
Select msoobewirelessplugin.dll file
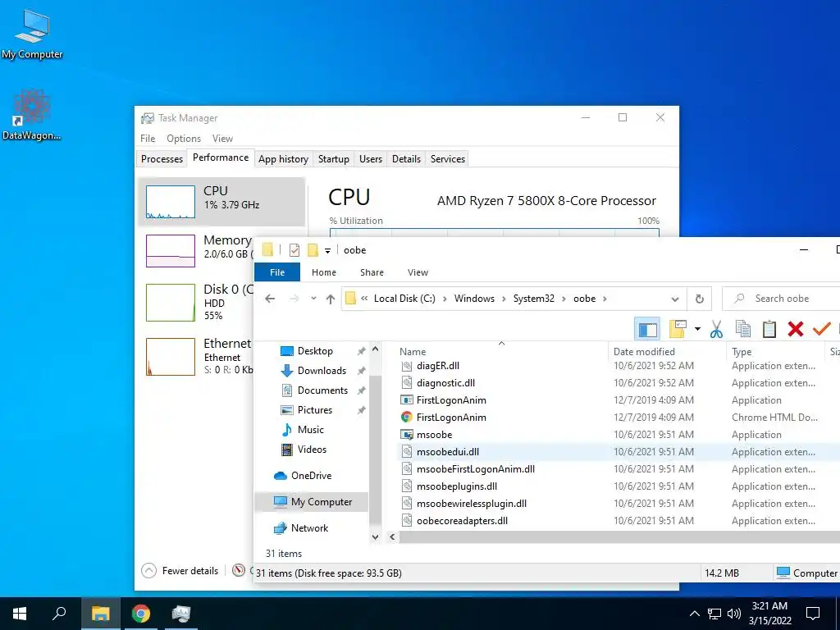[472, 504]
